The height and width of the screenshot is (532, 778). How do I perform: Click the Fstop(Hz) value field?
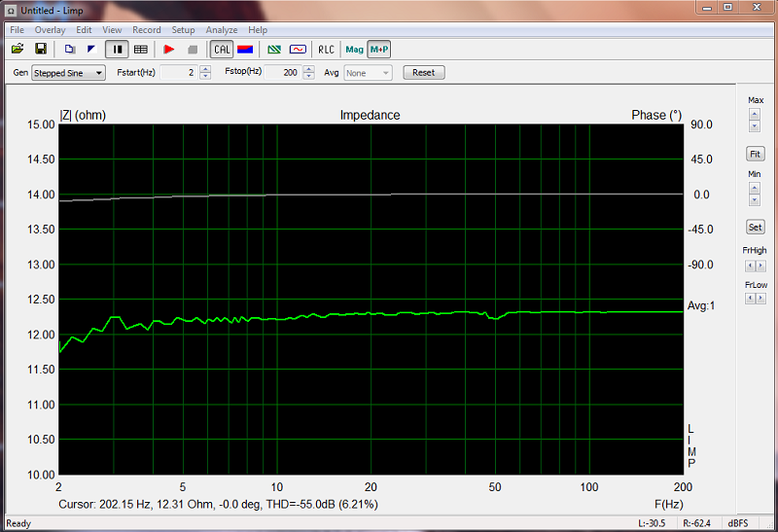[x=283, y=72]
